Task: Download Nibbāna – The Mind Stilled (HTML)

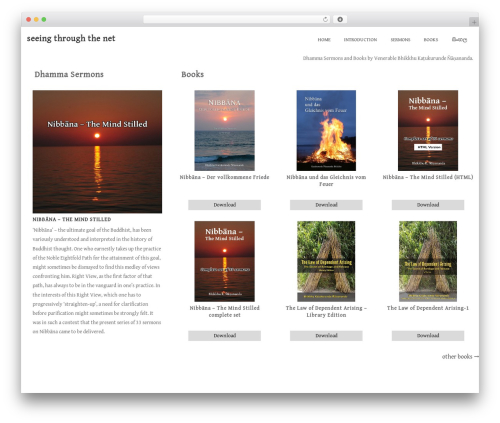Action: pyautogui.click(x=428, y=205)
